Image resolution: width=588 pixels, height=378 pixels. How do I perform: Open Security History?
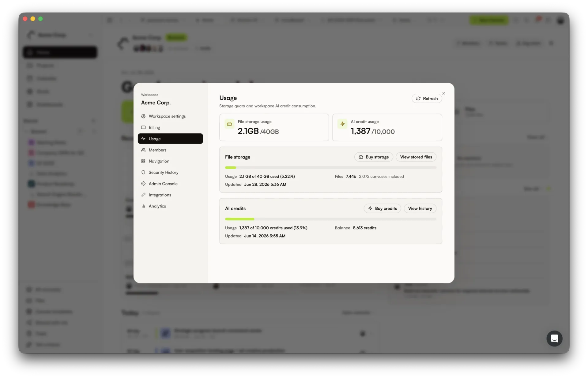tap(170, 172)
